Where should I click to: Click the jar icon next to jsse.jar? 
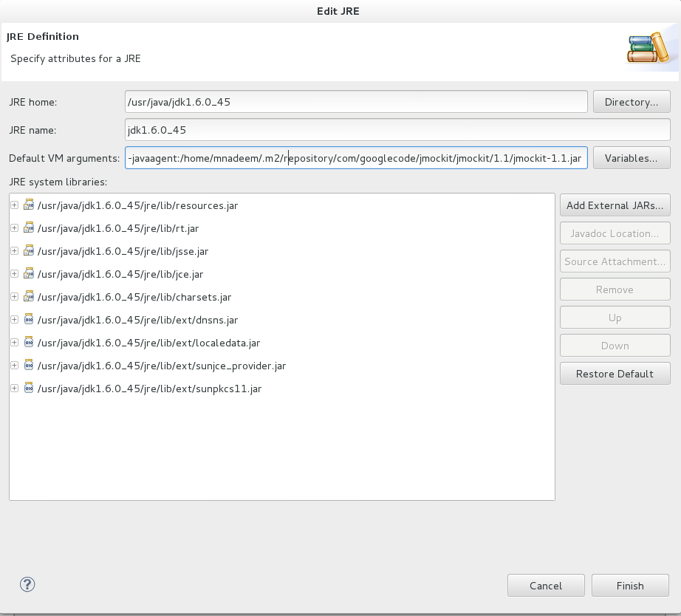tap(29, 251)
